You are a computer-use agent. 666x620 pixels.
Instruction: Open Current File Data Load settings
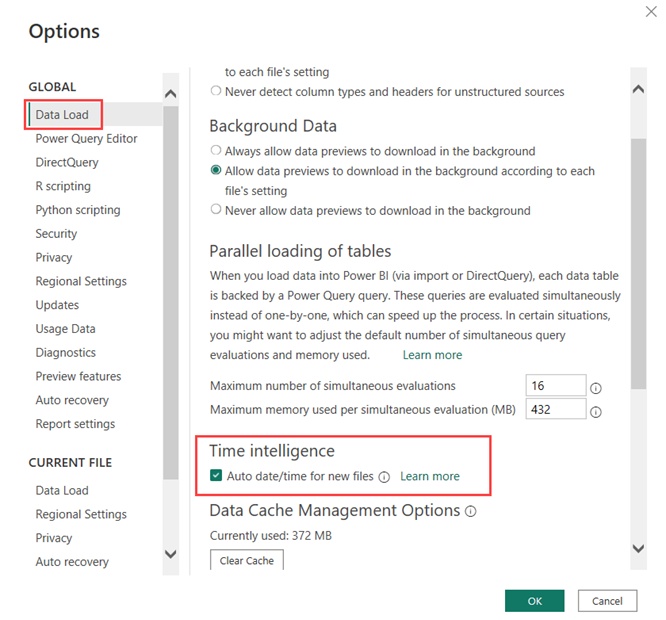(62, 490)
